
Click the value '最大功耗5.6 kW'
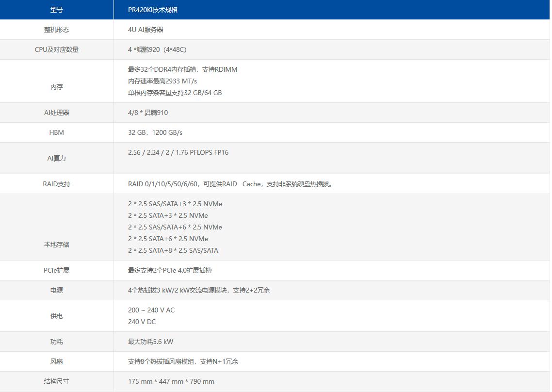click(x=151, y=342)
